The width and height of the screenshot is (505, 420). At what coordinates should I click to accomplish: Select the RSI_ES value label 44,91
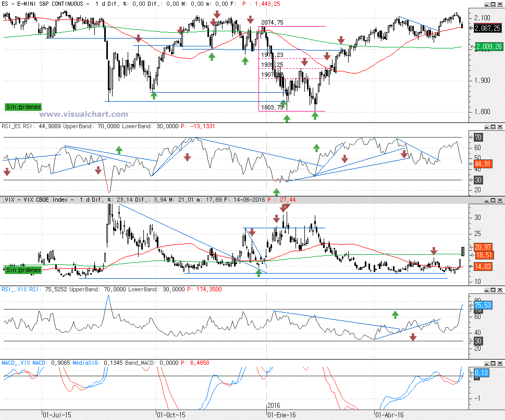tap(483, 164)
